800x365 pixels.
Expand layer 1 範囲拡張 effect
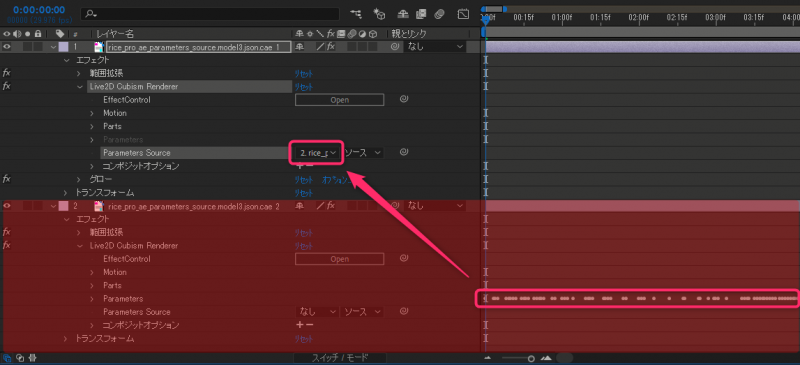(79, 74)
